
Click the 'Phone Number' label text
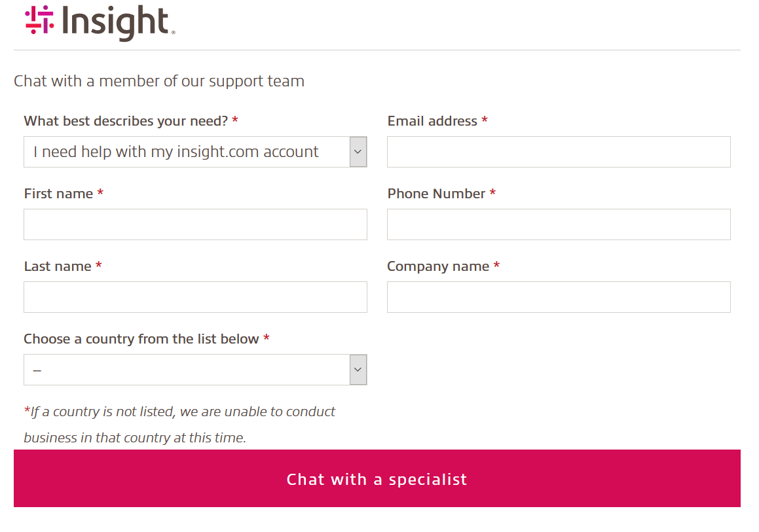(x=437, y=194)
